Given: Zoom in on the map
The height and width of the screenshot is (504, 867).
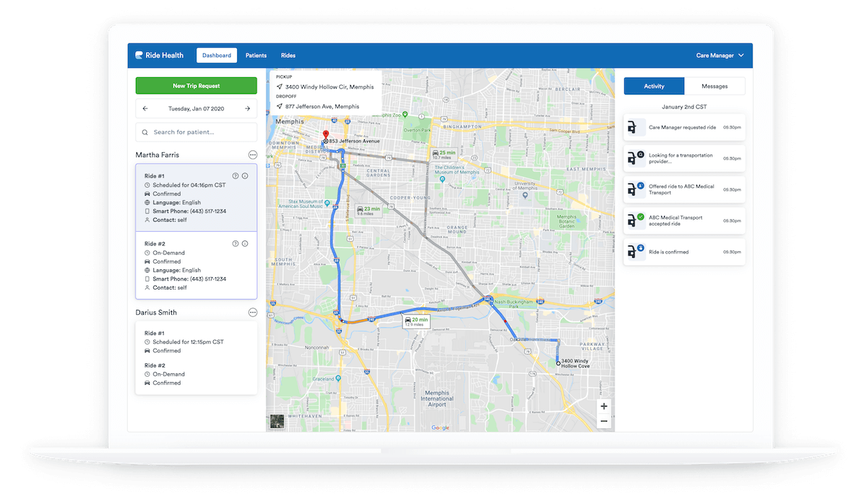Looking at the screenshot, I should [604, 407].
